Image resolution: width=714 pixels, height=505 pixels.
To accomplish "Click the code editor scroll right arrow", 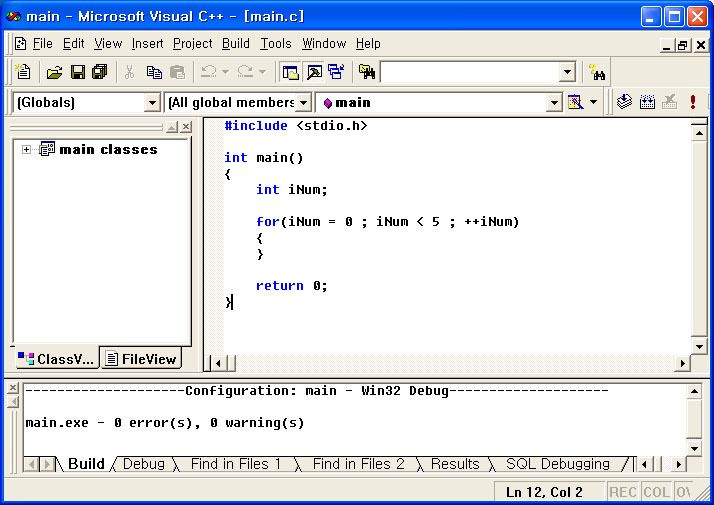I will pos(682,363).
